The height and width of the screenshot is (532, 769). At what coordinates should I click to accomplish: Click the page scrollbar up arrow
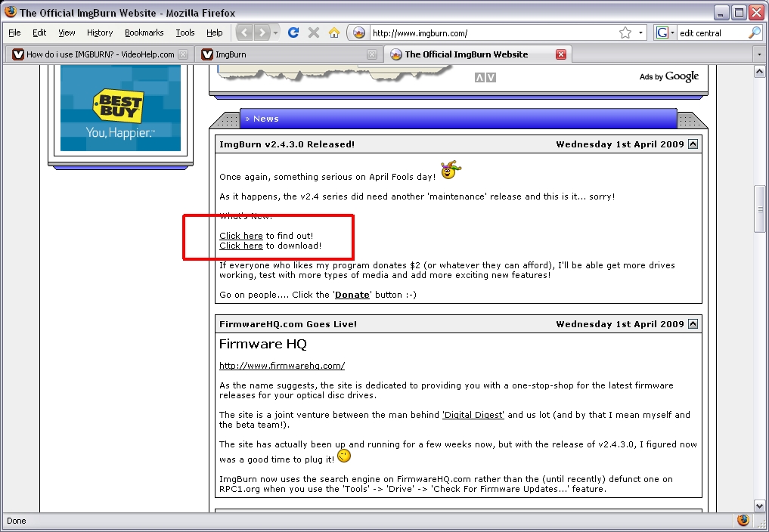click(759, 72)
